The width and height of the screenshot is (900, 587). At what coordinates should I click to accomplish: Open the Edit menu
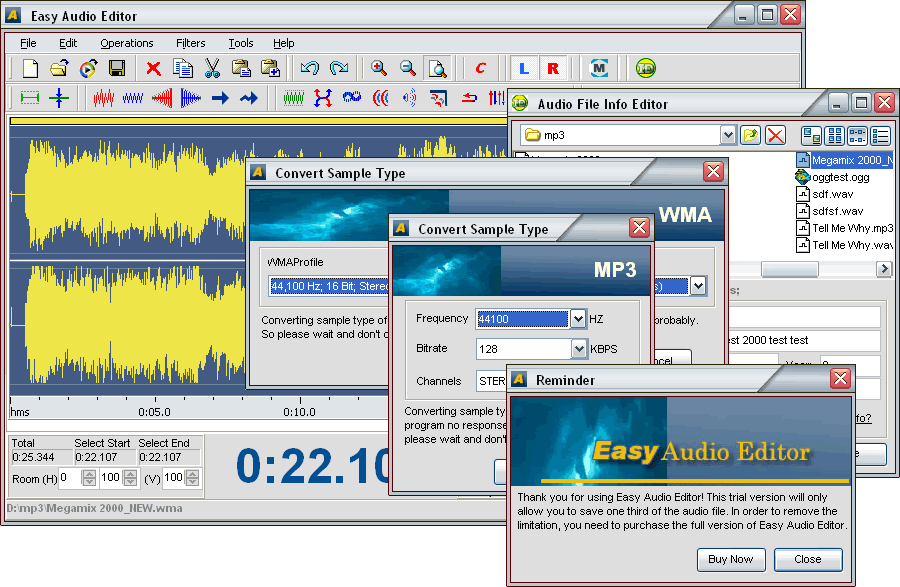coord(68,43)
